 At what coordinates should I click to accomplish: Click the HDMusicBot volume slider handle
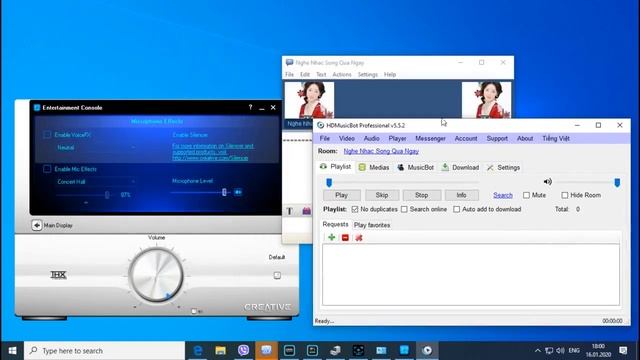coord(617,182)
